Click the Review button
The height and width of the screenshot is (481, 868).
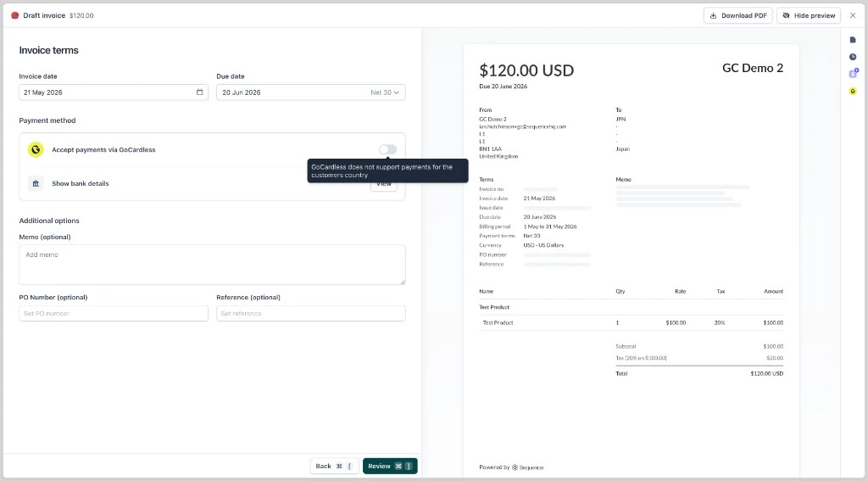tap(390, 466)
